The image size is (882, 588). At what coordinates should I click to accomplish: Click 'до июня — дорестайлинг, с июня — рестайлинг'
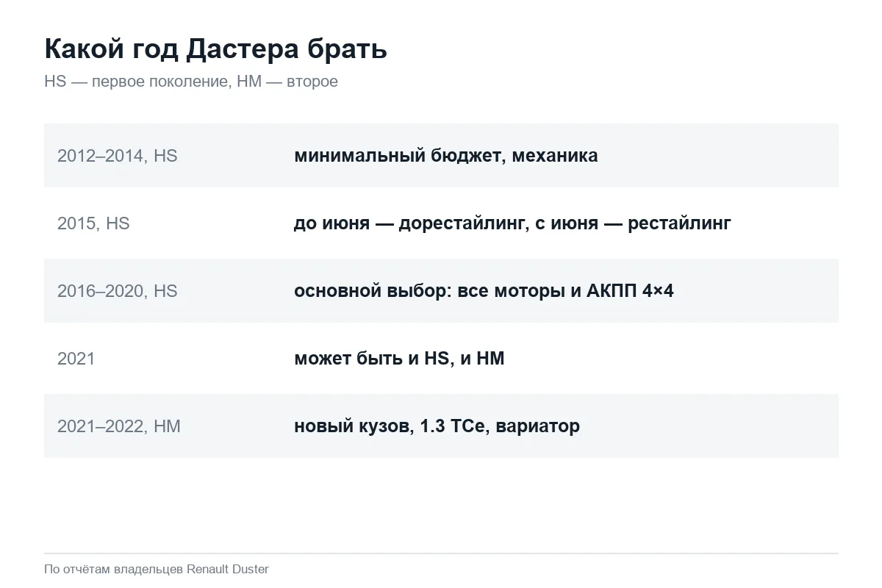[x=512, y=223]
